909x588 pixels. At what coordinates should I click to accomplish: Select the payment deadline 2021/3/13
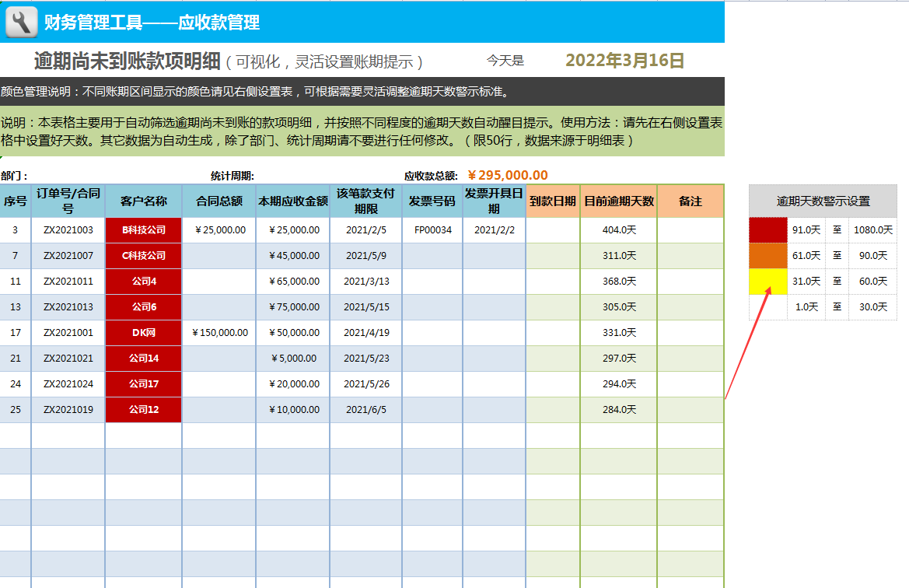pyautogui.click(x=365, y=282)
